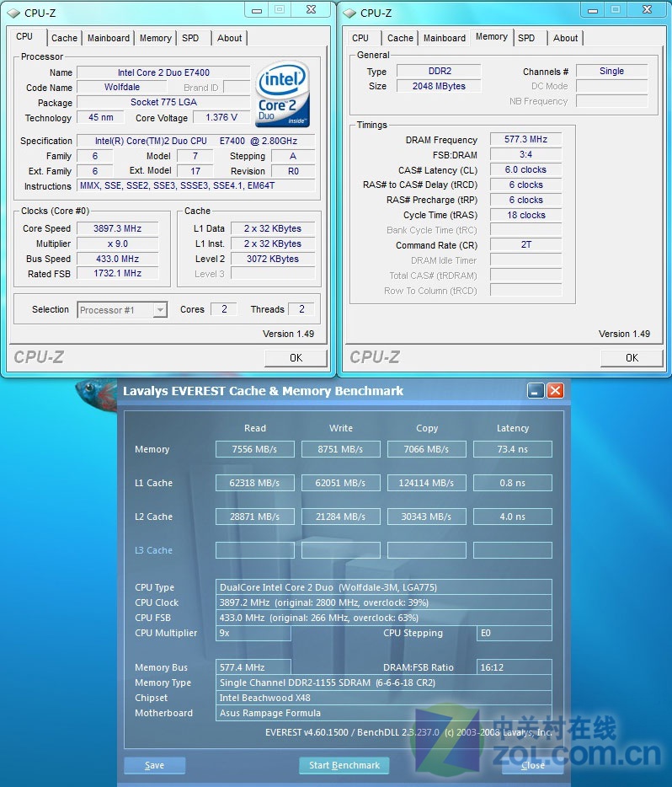Screen dimensions: 672x787
Task: Click the Chipset field Intel Beachwood X48
Action: (384, 698)
